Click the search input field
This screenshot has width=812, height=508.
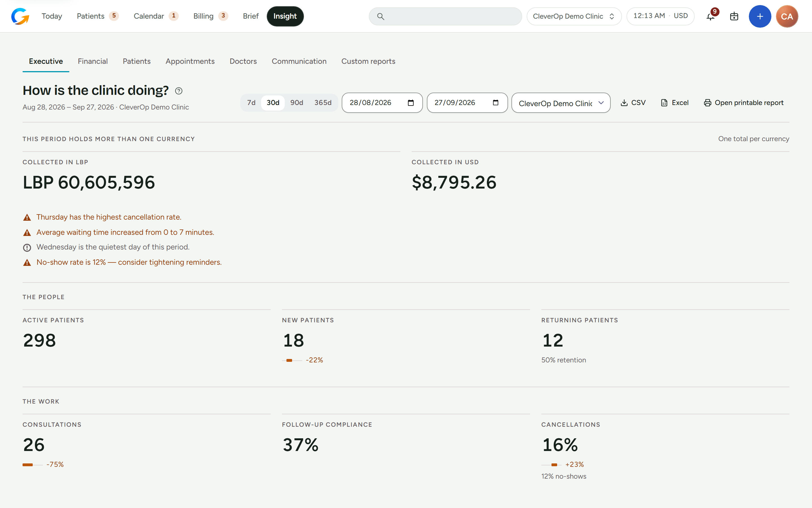tap(445, 16)
